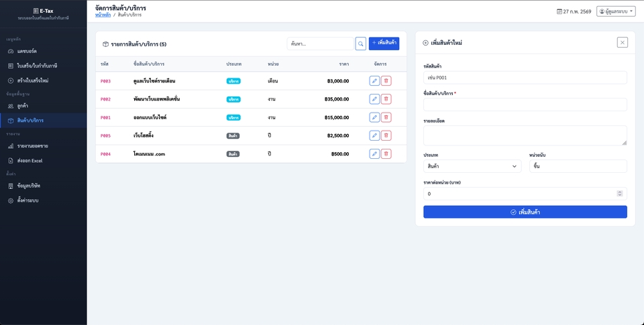Click the ค้นหา search field
This screenshot has height=325, width=644.
tap(320, 44)
